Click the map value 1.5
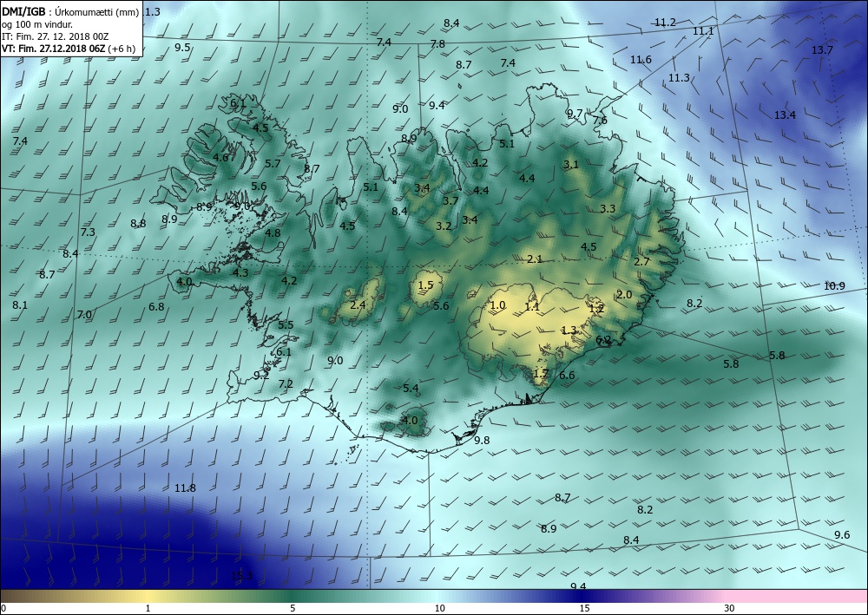The height and width of the screenshot is (615, 868). (x=425, y=286)
